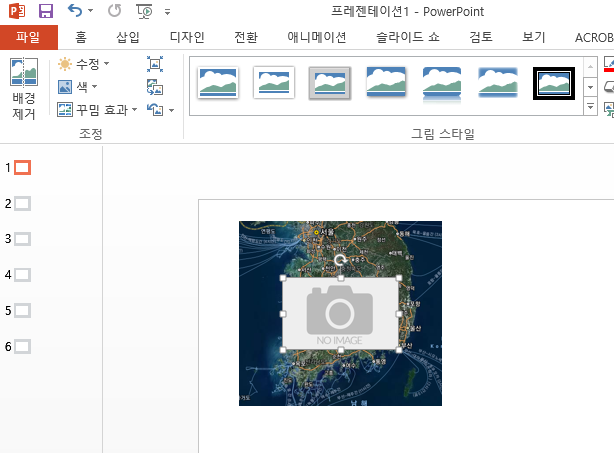Click the Redo/Repeat icon
Image resolution: width=614 pixels, height=453 pixels.
pyautogui.click(x=114, y=11)
